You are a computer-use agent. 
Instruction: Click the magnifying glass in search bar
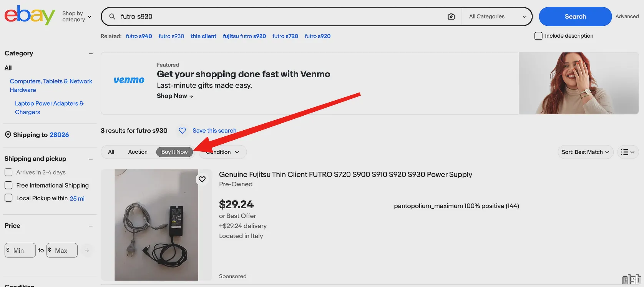click(x=112, y=17)
